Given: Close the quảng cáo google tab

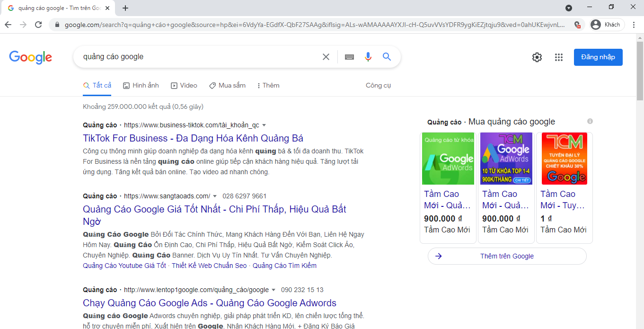Looking at the screenshot, I should 108,8.
